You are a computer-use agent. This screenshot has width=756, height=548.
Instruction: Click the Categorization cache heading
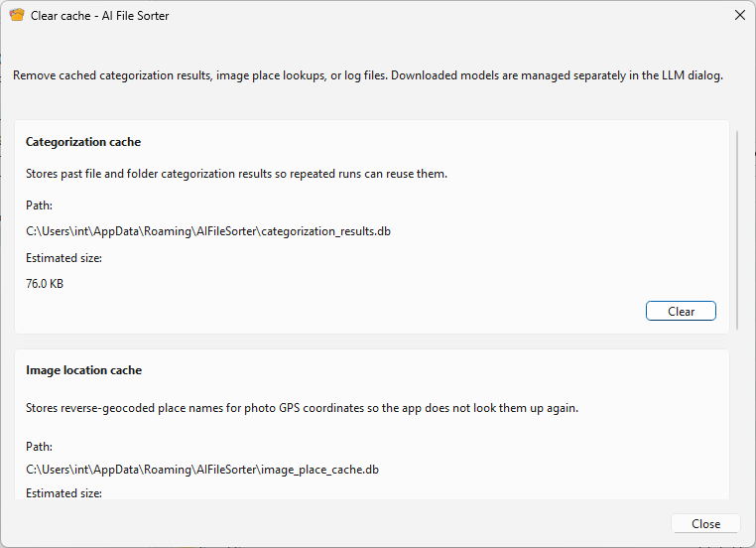(x=83, y=142)
